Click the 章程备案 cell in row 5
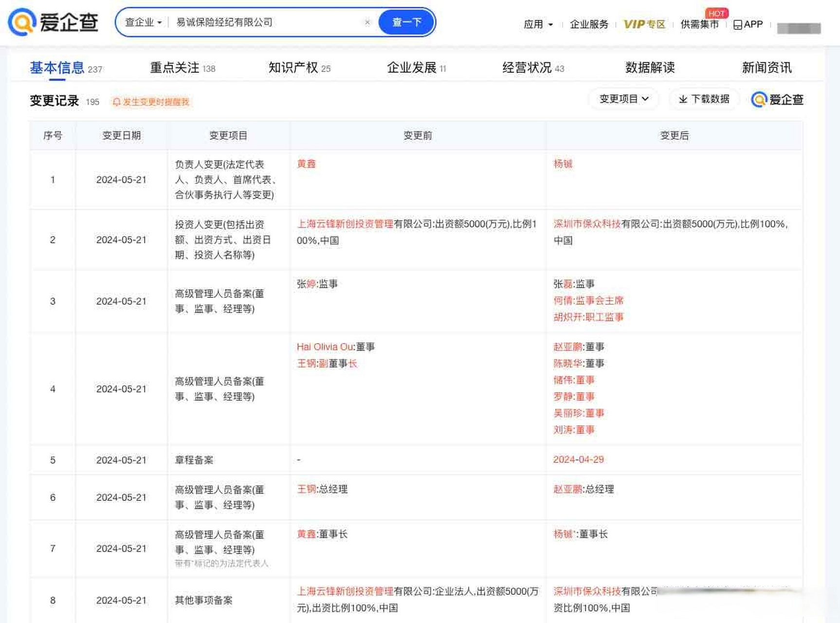This screenshot has height=623, width=840. click(x=229, y=460)
